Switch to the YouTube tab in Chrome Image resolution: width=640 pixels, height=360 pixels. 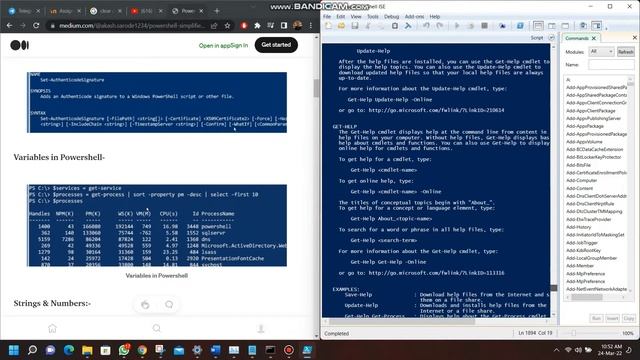(x=146, y=11)
